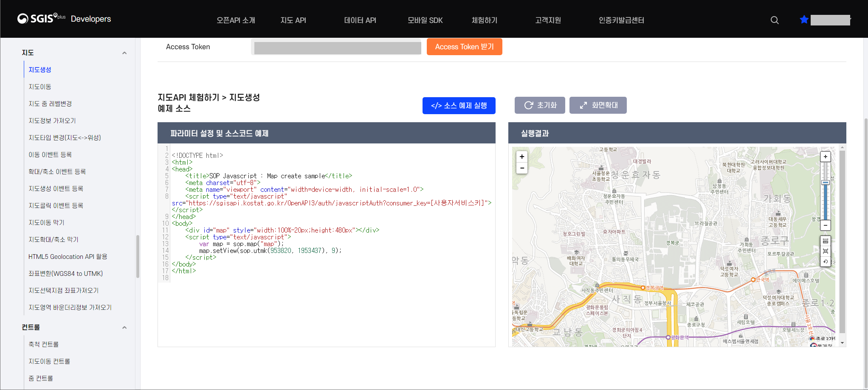Image resolution: width=868 pixels, height=390 pixels.
Task: Select 지도영역 바운더리정보 가져오기 item
Action: click(70, 307)
